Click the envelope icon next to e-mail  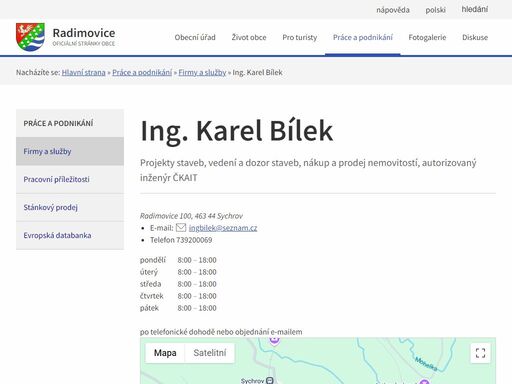pyautogui.click(x=181, y=228)
